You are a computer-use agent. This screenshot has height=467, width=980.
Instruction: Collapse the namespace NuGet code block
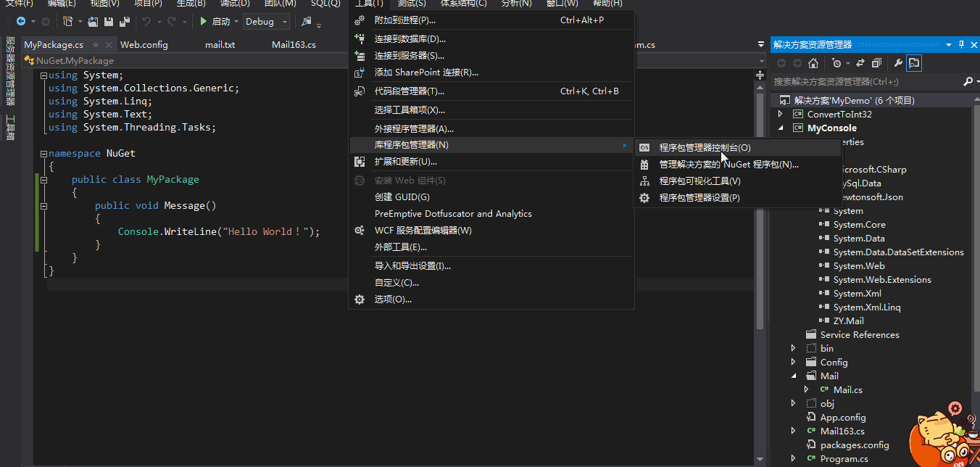43,154
